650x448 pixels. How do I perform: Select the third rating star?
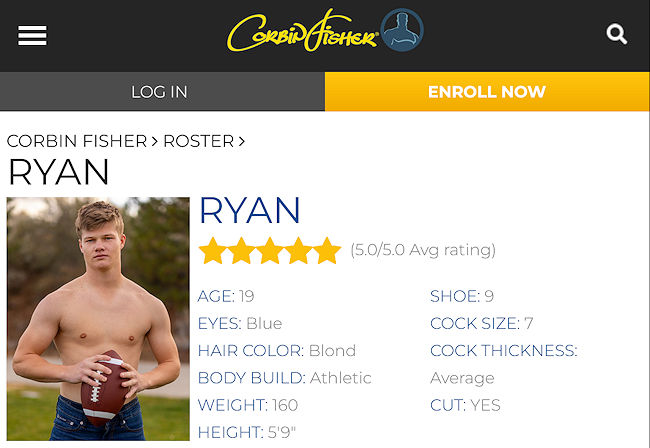pyautogui.click(x=270, y=250)
